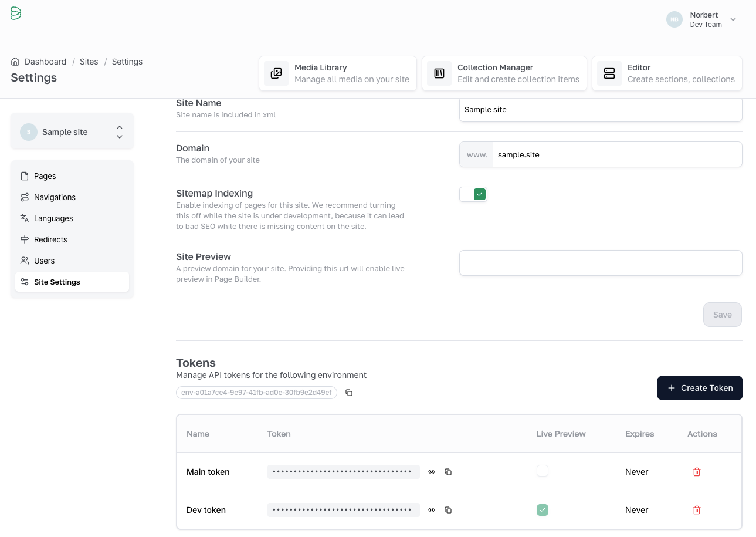This screenshot has height=537, width=756.
Task: Uncheck Live Preview for Dev token
Action: pyautogui.click(x=543, y=510)
